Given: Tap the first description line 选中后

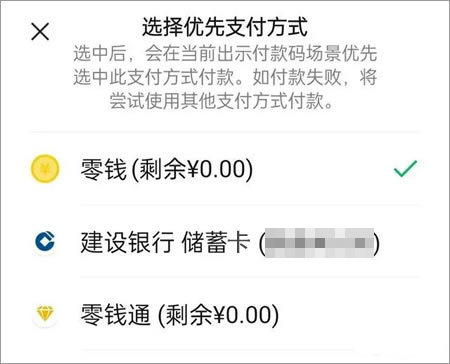Looking at the screenshot, I should coord(225,53).
